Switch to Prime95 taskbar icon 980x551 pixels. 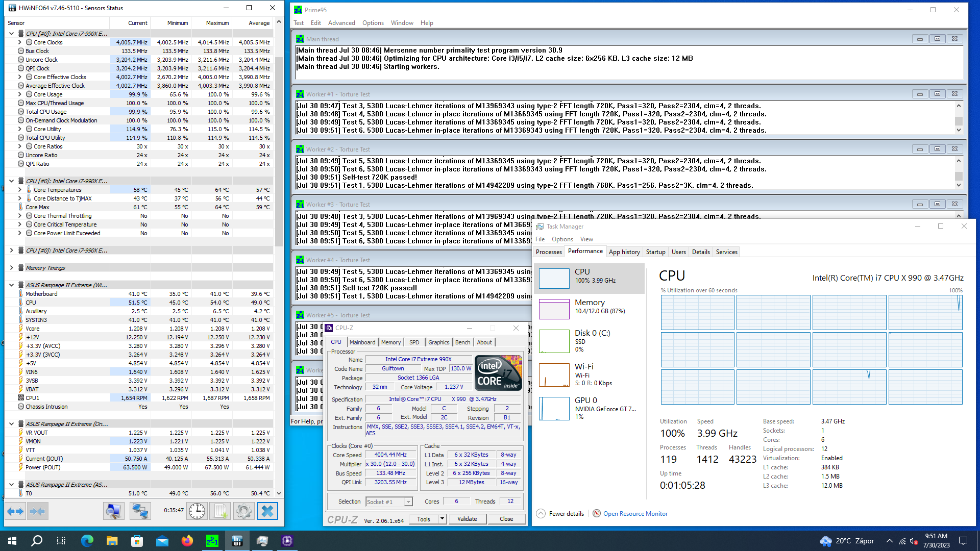(212, 541)
